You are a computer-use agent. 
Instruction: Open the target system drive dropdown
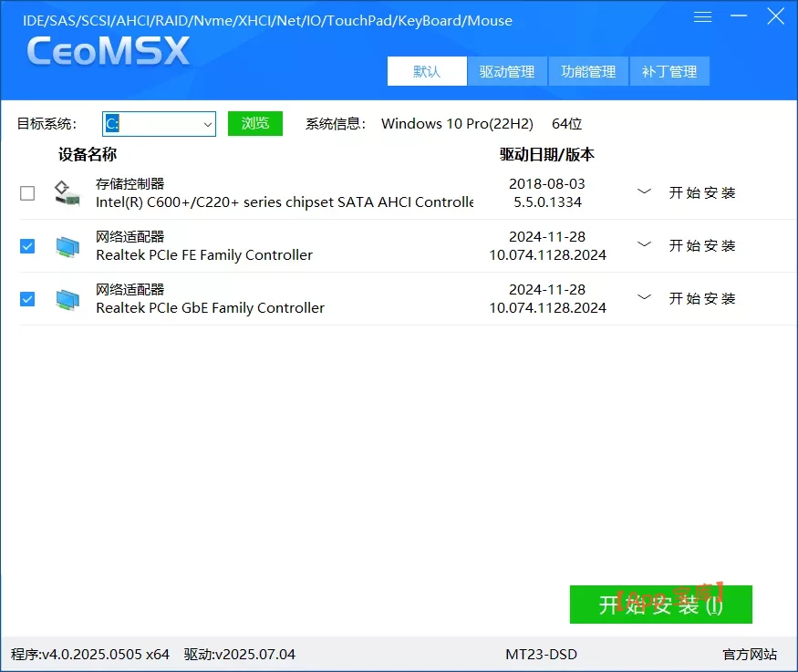pos(206,124)
